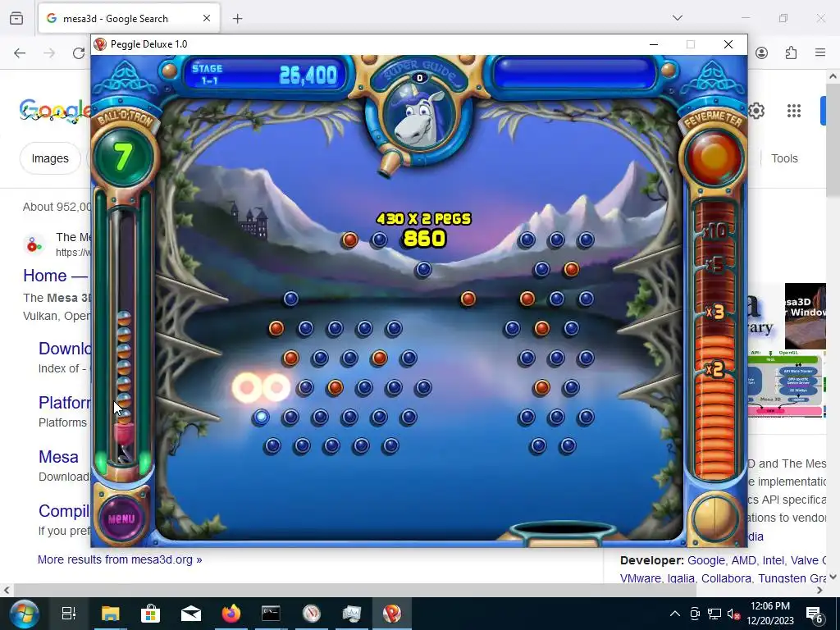
Task: Click the round gold dial at bottom right
Action: 714,518
